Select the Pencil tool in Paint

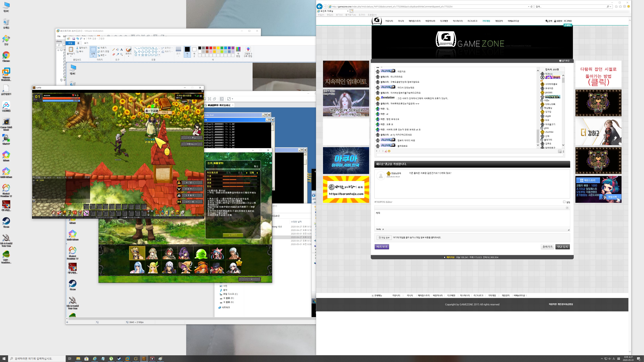coord(114,49)
